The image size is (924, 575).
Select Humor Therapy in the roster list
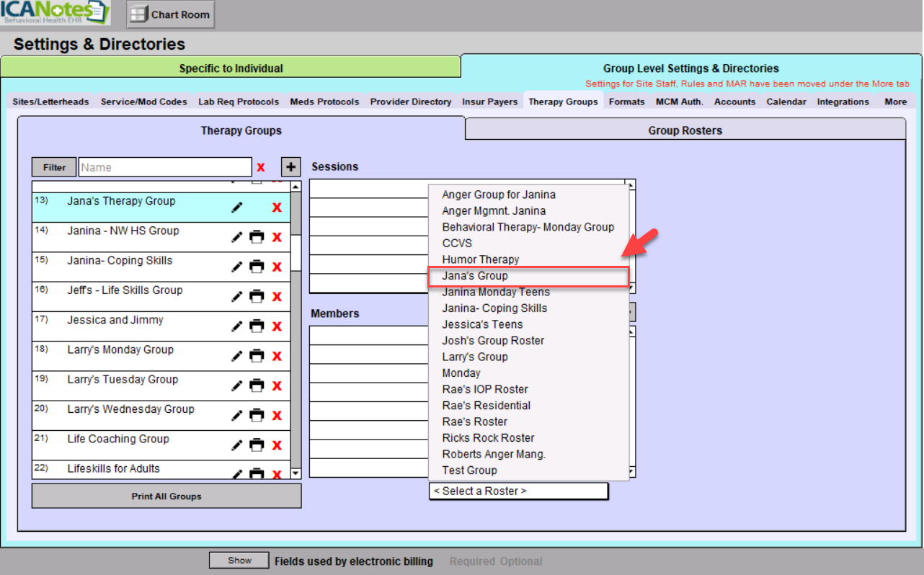click(480, 259)
